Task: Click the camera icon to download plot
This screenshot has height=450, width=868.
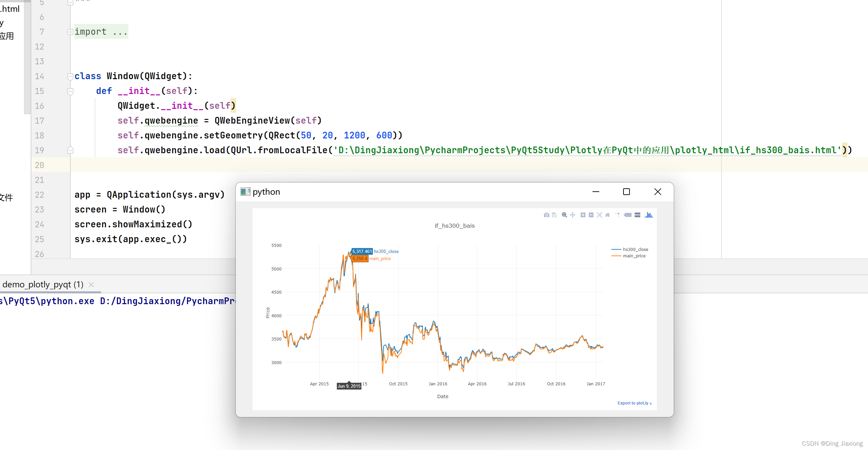Action: pyautogui.click(x=547, y=215)
